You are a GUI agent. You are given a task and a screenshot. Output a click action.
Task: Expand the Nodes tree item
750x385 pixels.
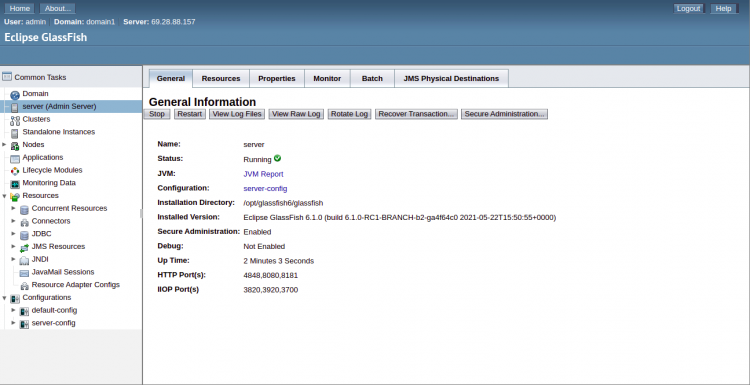click(x=4, y=144)
